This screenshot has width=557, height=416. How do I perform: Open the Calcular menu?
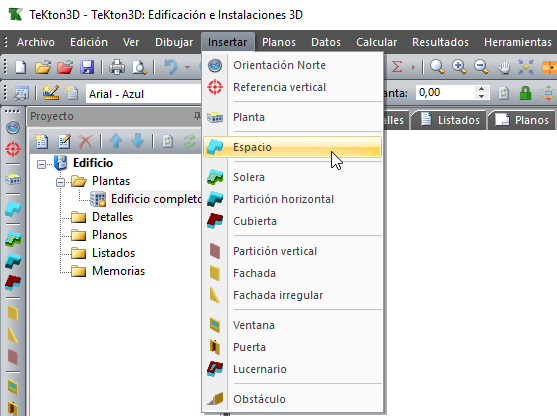(x=377, y=42)
